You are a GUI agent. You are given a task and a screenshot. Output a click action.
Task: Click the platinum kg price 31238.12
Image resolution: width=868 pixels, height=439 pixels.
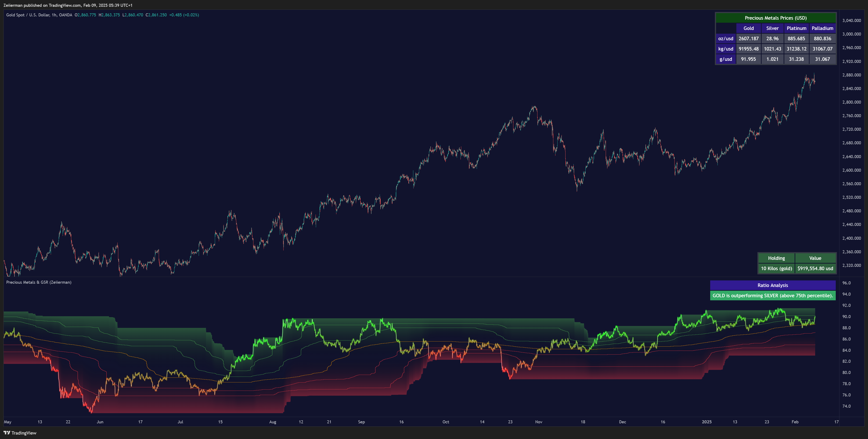[796, 49]
